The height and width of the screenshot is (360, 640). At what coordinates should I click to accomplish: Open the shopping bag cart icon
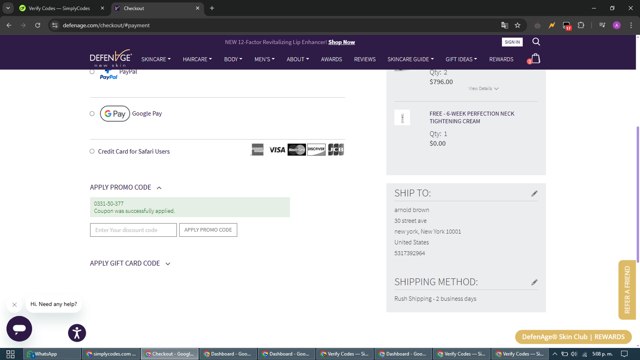535,59
